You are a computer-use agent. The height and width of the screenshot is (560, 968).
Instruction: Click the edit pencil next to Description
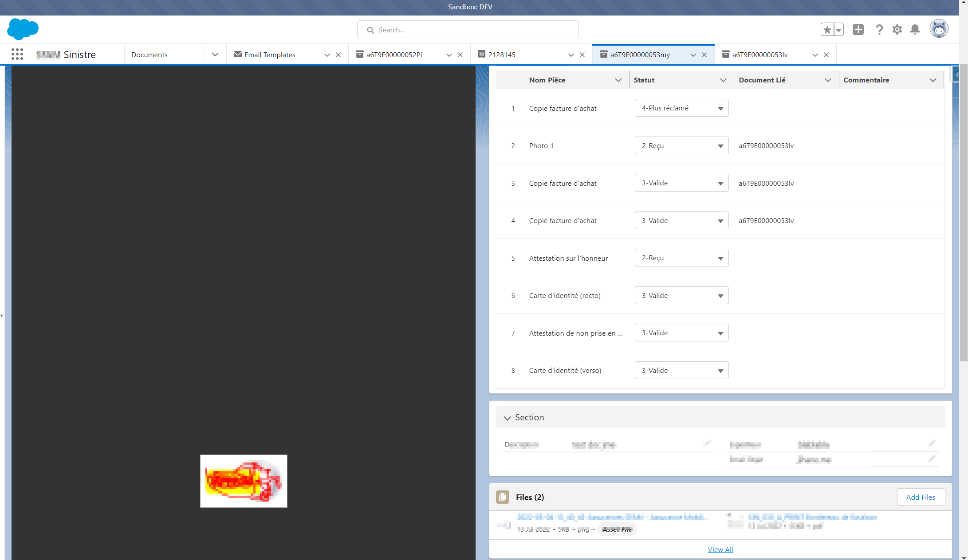[x=707, y=443]
